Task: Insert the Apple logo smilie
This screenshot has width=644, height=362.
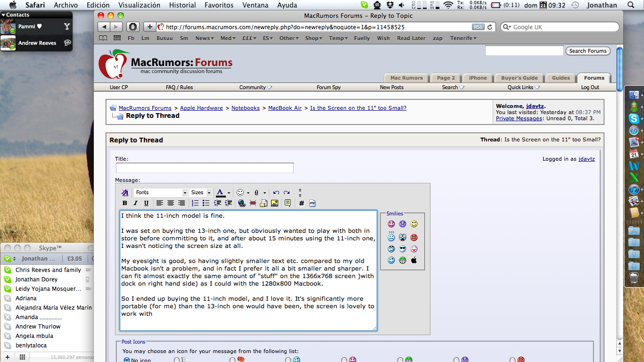Action: tap(414, 260)
